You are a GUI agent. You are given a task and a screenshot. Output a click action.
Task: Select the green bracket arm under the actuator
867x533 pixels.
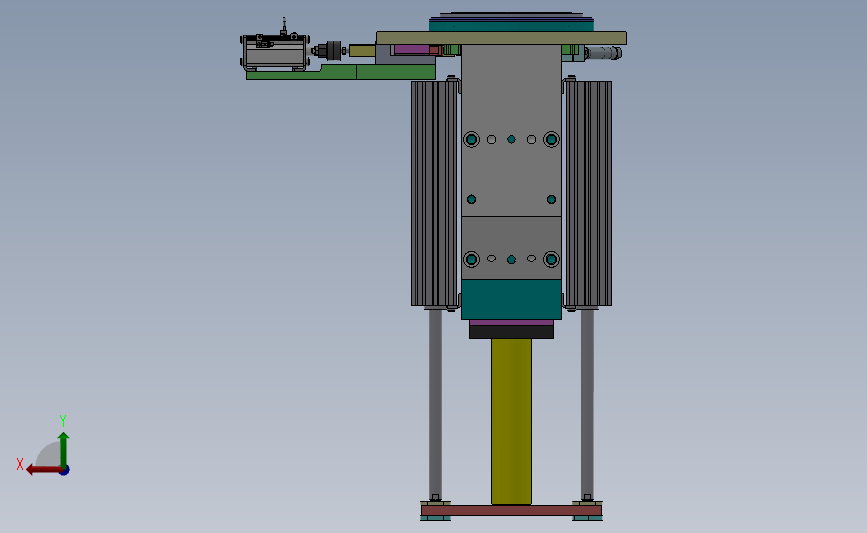tap(341, 72)
